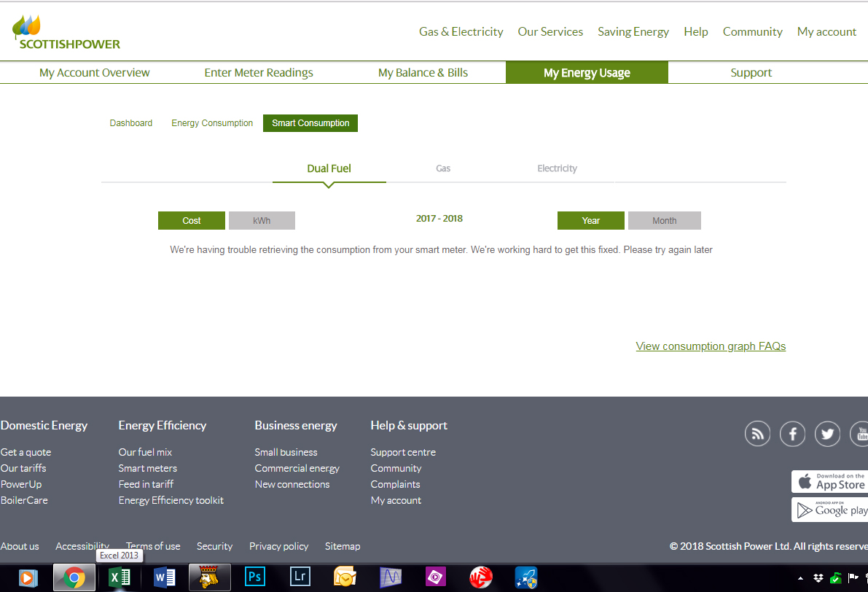Open PowerUp footer link

point(21,484)
